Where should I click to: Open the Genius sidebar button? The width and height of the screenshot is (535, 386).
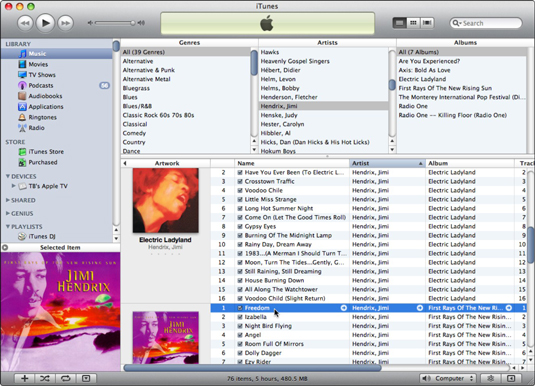491,378
